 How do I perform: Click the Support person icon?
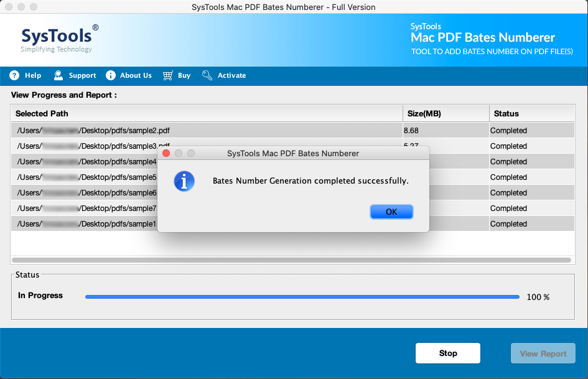[58, 75]
